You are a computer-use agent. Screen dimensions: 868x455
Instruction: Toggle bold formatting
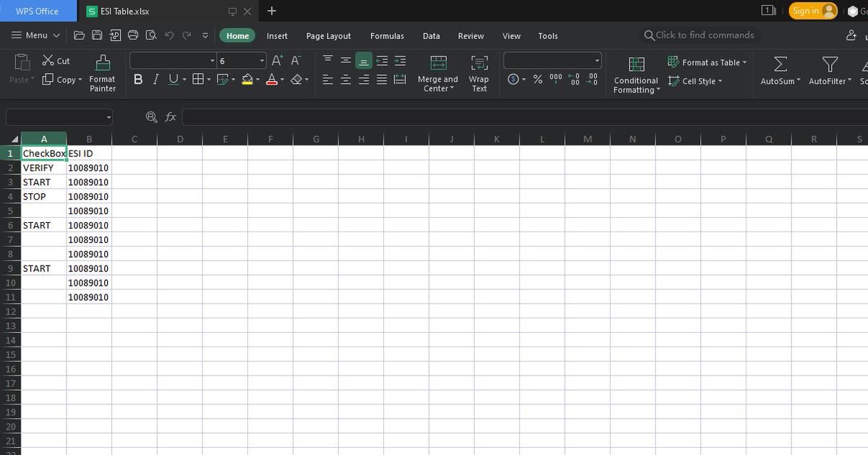coord(138,80)
